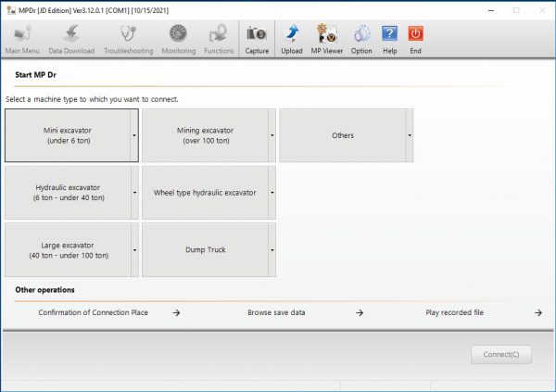
Task: Open the Data Download toolbar icon
Action: tap(71, 39)
